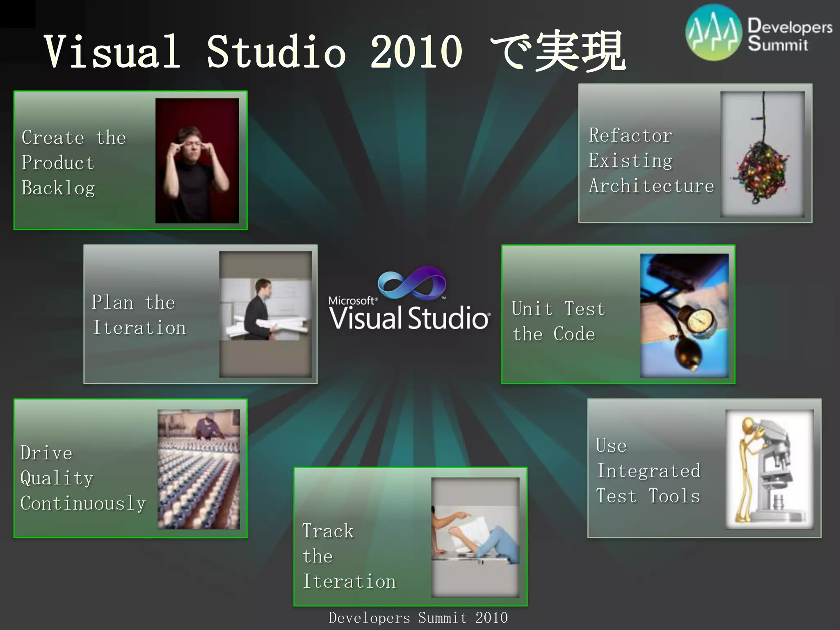
Task: Select the man thinking photo
Action: (197, 160)
